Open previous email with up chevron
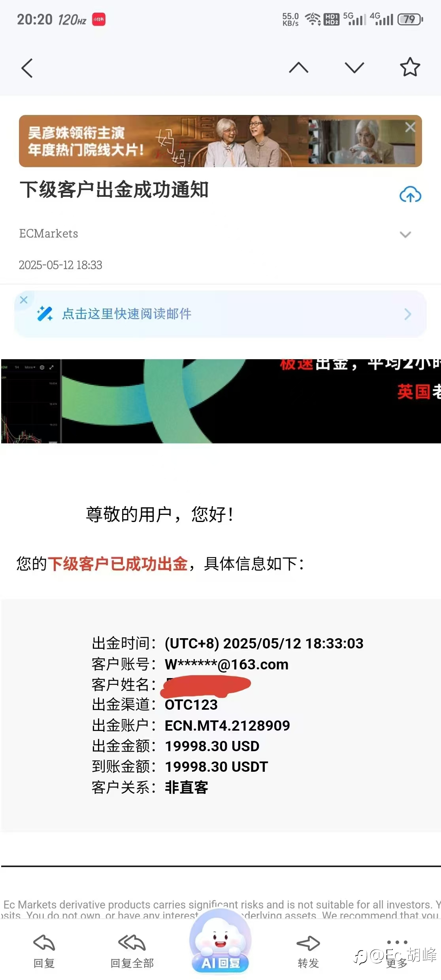441x980 pixels. coord(299,68)
